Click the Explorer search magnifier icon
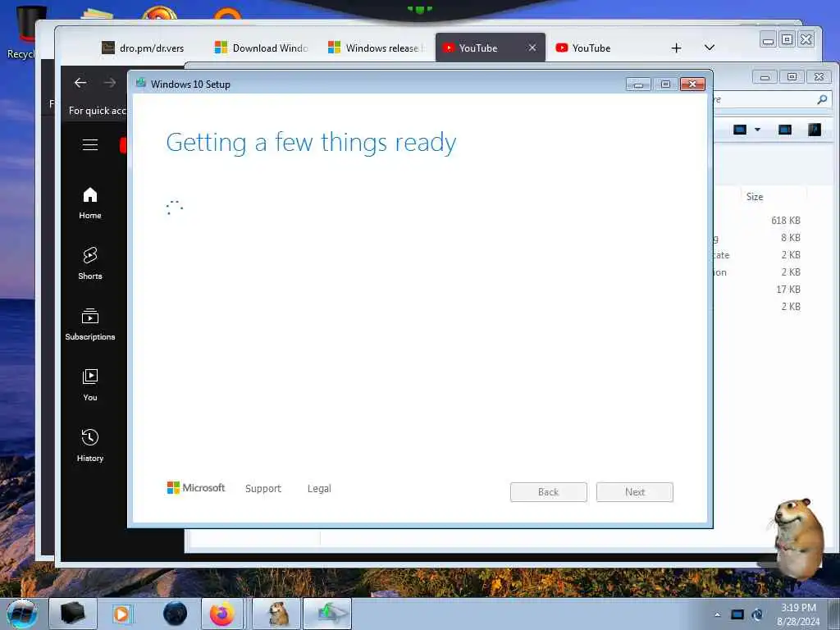The width and height of the screenshot is (840, 630). click(x=822, y=99)
